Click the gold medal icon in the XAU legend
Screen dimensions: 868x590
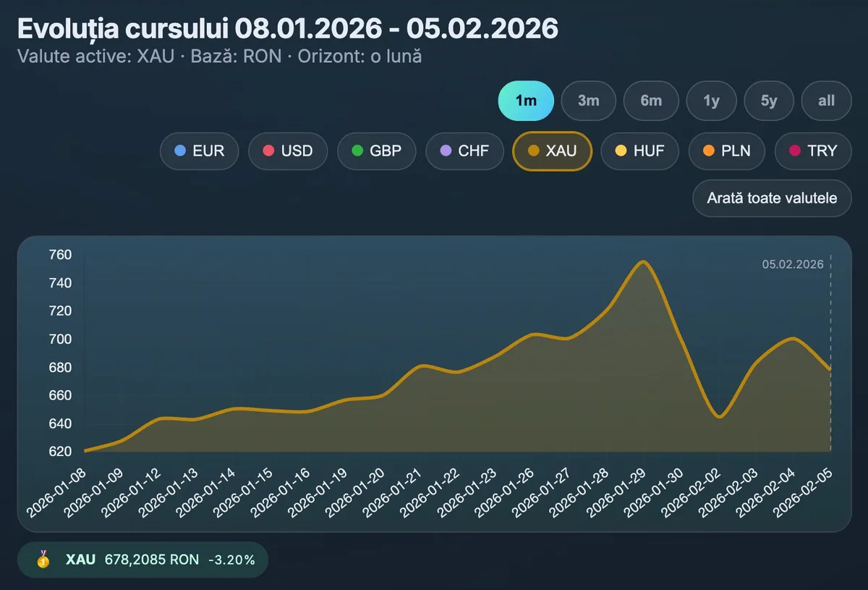click(x=44, y=559)
